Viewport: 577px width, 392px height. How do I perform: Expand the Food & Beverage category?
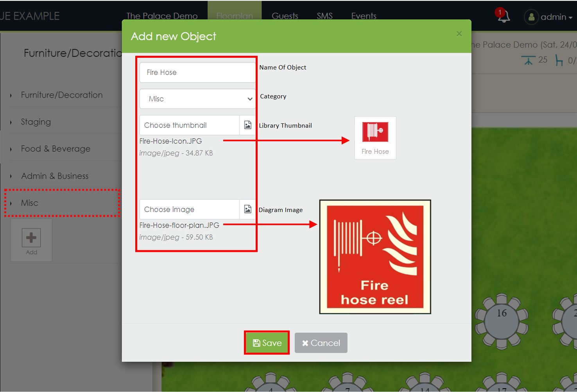pos(56,149)
